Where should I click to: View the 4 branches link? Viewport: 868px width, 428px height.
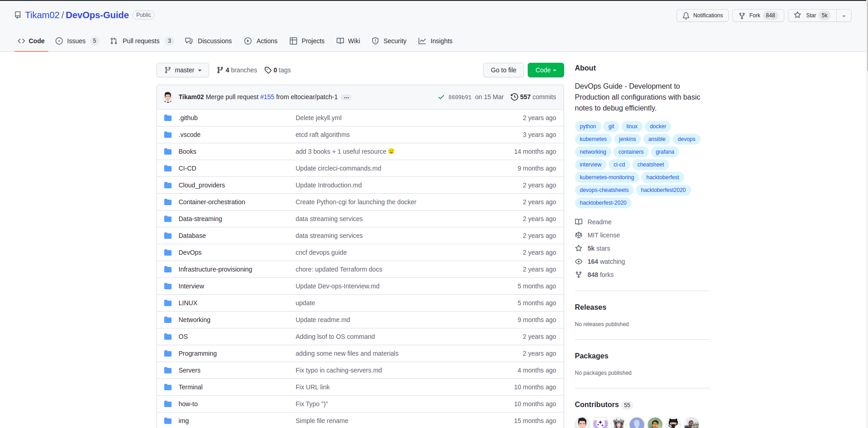[237, 70]
